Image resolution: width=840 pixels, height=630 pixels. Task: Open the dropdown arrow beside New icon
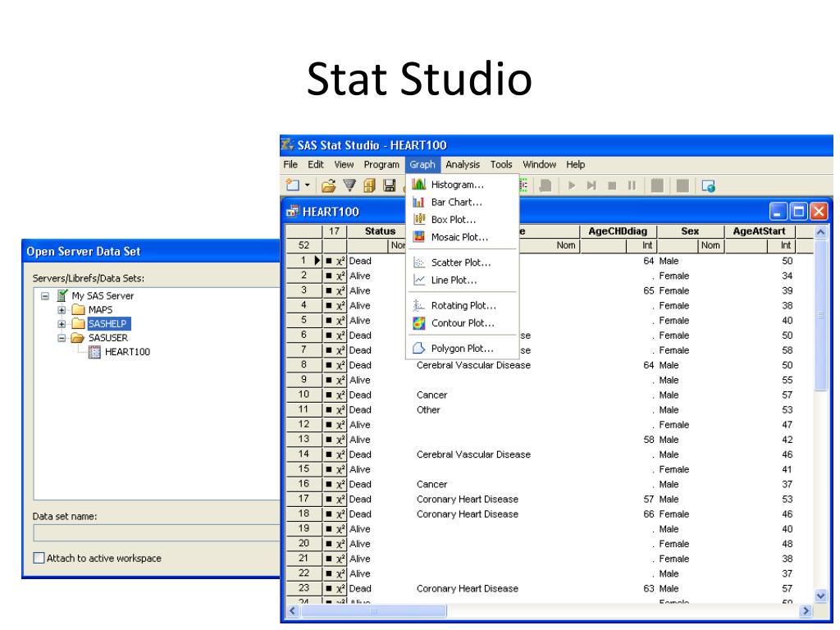point(307,185)
